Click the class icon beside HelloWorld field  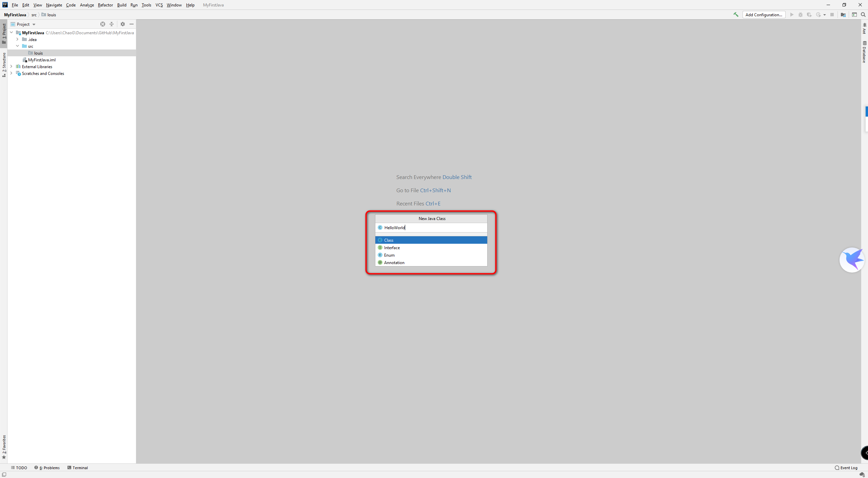point(380,227)
